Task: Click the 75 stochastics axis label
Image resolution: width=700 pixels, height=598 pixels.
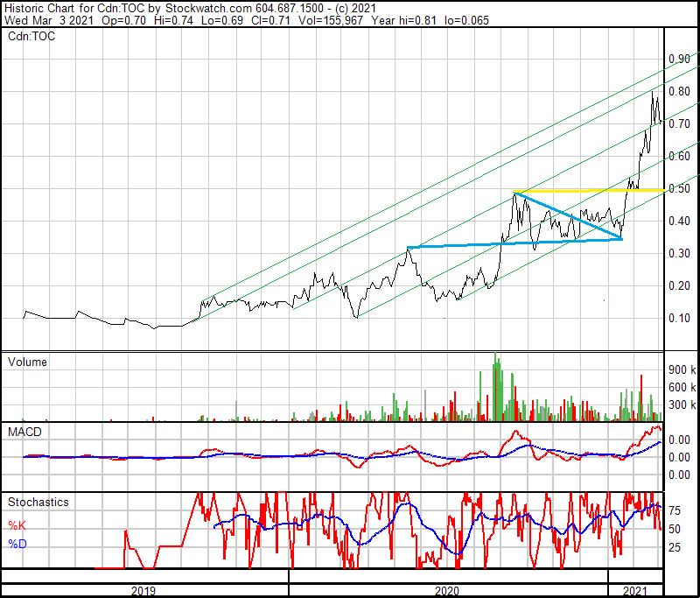Action: tap(674, 511)
